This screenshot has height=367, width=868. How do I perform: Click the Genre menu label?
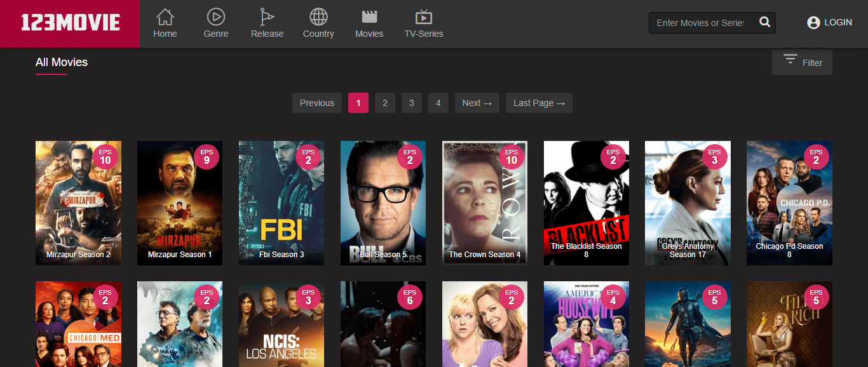[x=216, y=34]
